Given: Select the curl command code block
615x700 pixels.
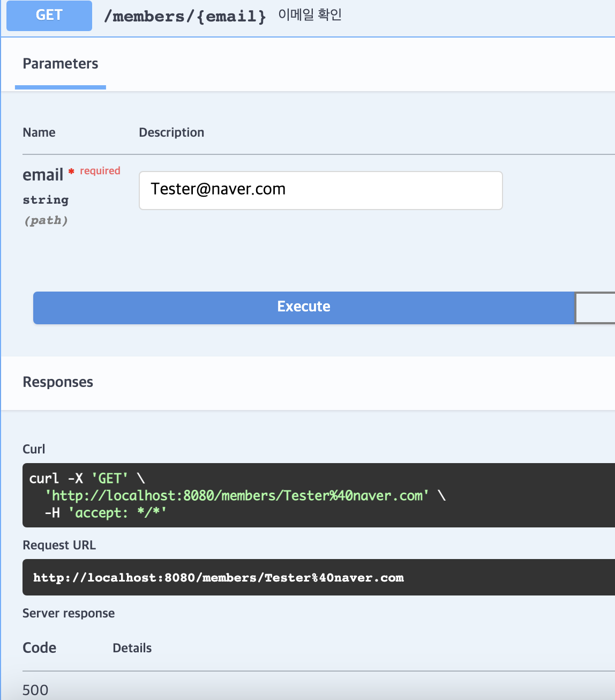Looking at the screenshot, I should click(319, 495).
